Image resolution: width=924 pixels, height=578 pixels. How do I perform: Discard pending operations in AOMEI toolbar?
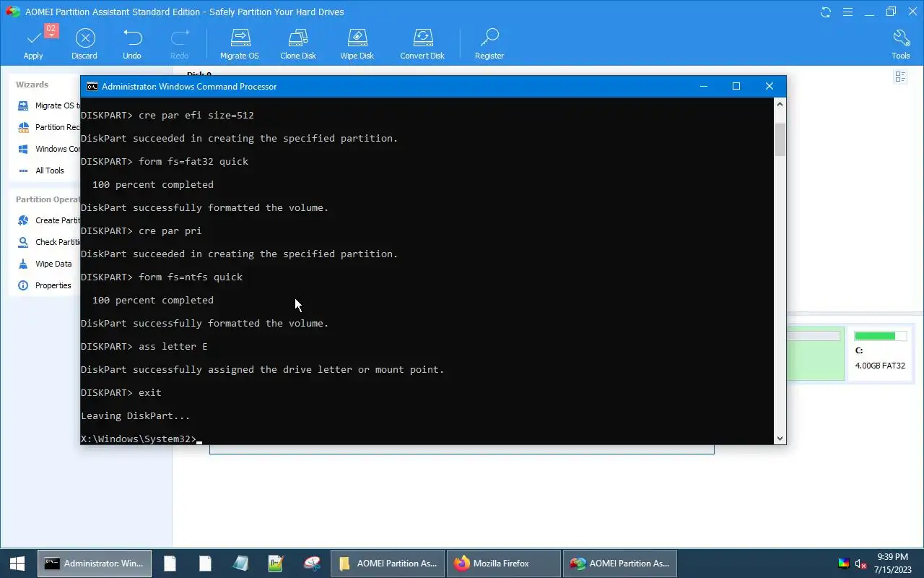pos(84,44)
